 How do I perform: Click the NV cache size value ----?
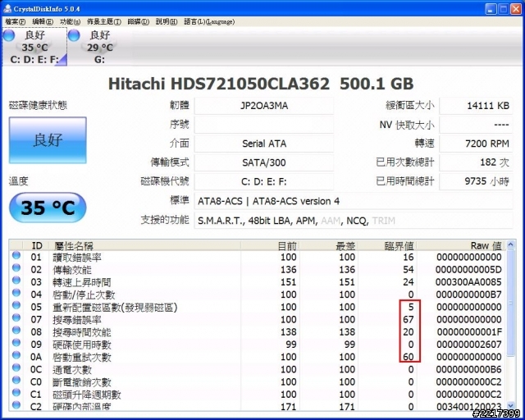coord(476,125)
